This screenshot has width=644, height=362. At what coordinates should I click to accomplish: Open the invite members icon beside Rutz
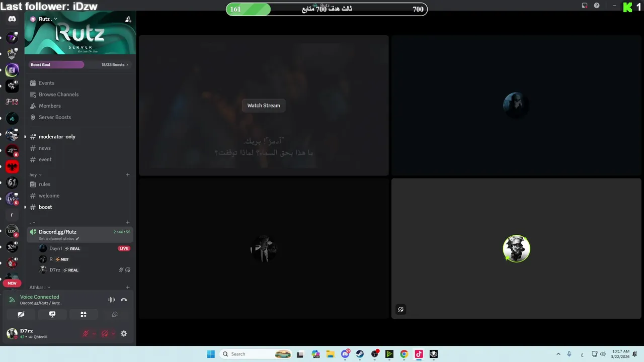click(128, 19)
